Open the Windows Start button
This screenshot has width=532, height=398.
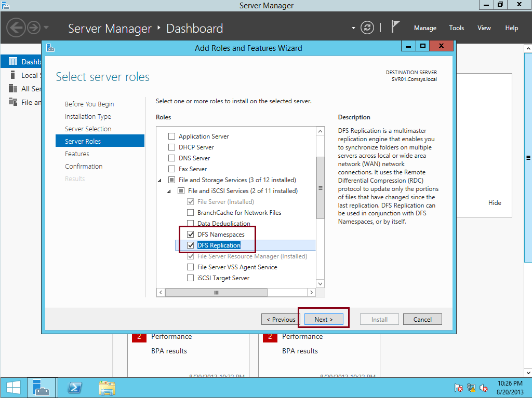click(x=14, y=388)
